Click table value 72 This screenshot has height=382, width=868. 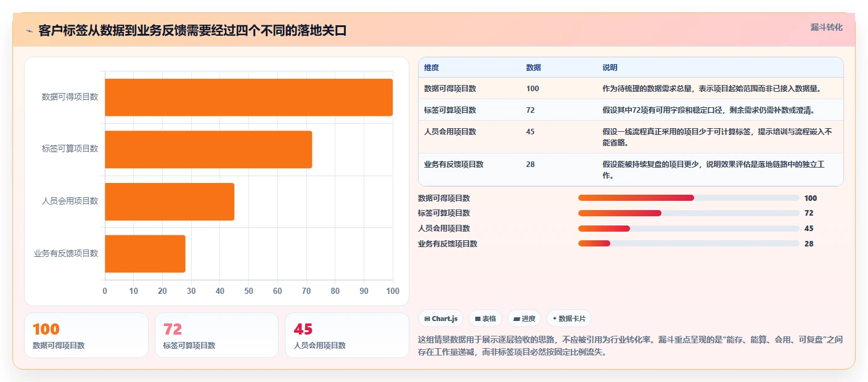[530, 110]
